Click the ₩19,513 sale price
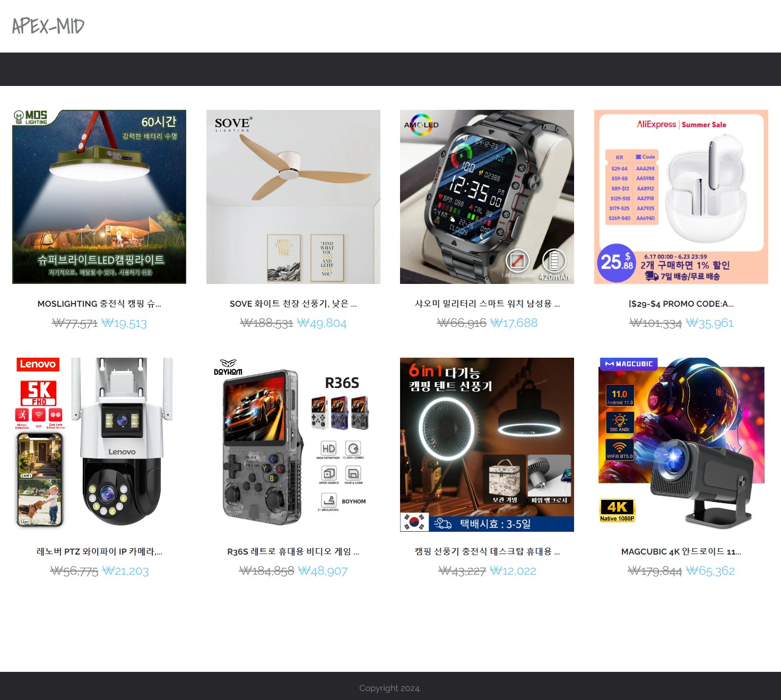The height and width of the screenshot is (700, 781). [x=124, y=323]
